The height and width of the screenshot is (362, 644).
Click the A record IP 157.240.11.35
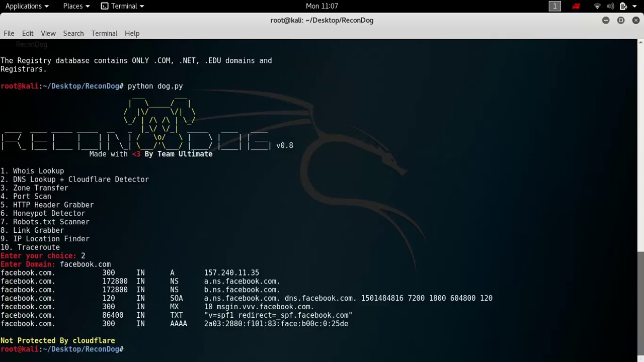click(x=231, y=273)
